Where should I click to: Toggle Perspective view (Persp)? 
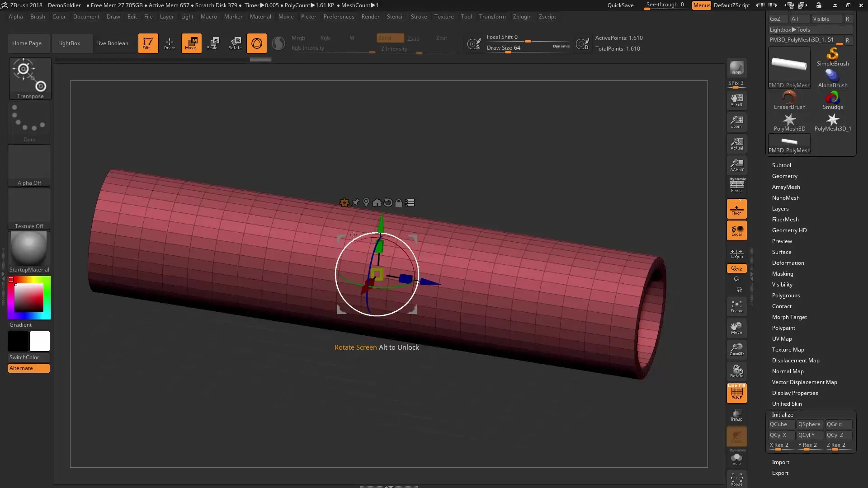[737, 185]
